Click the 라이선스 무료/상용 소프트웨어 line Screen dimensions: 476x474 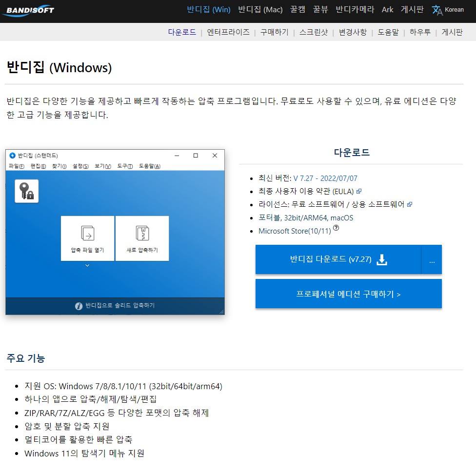332,204
